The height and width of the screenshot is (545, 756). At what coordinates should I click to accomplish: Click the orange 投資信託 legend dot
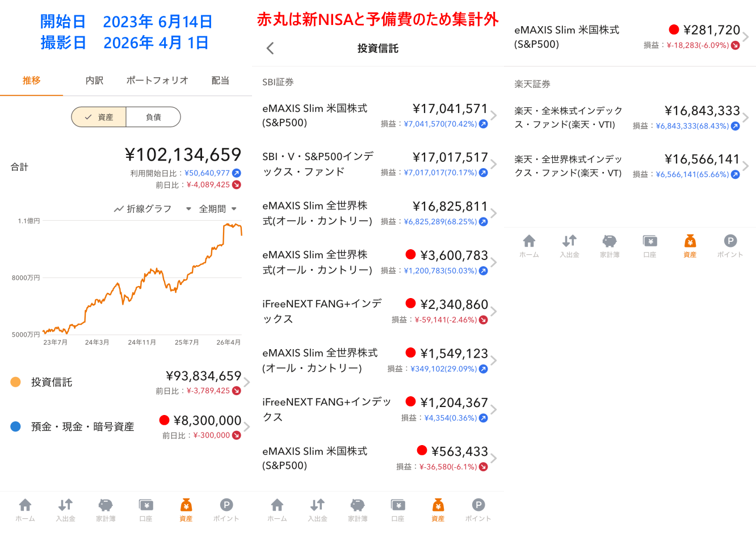point(16,382)
